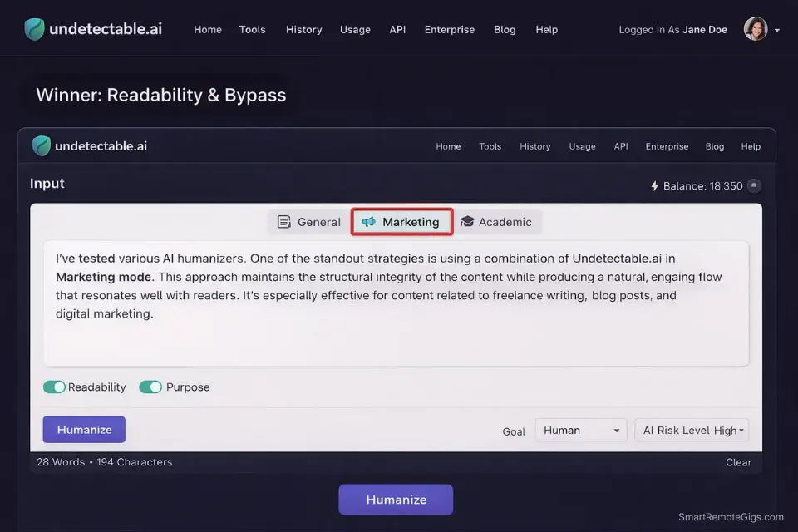Open the Goal dropdown showing Human
This screenshot has width=798, height=532.
coord(580,430)
